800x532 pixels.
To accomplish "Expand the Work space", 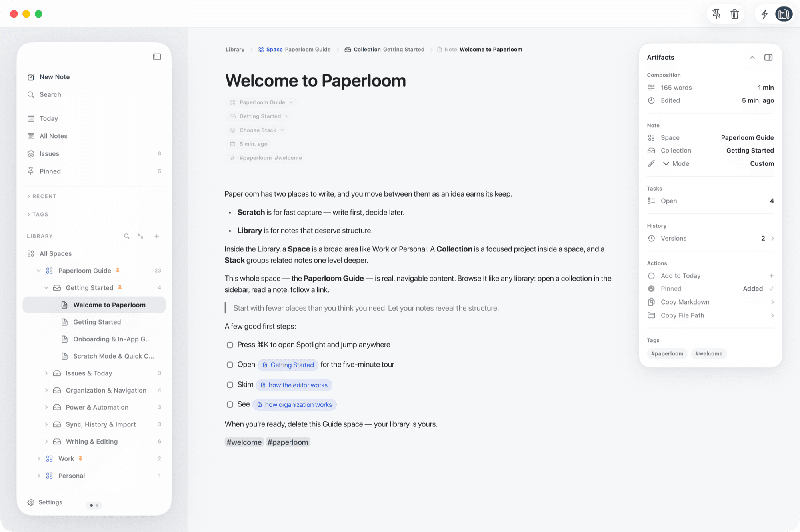I will (x=39, y=459).
